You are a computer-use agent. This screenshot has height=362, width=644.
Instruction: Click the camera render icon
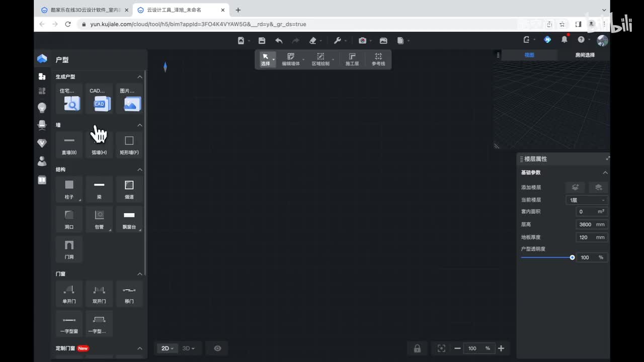click(362, 40)
